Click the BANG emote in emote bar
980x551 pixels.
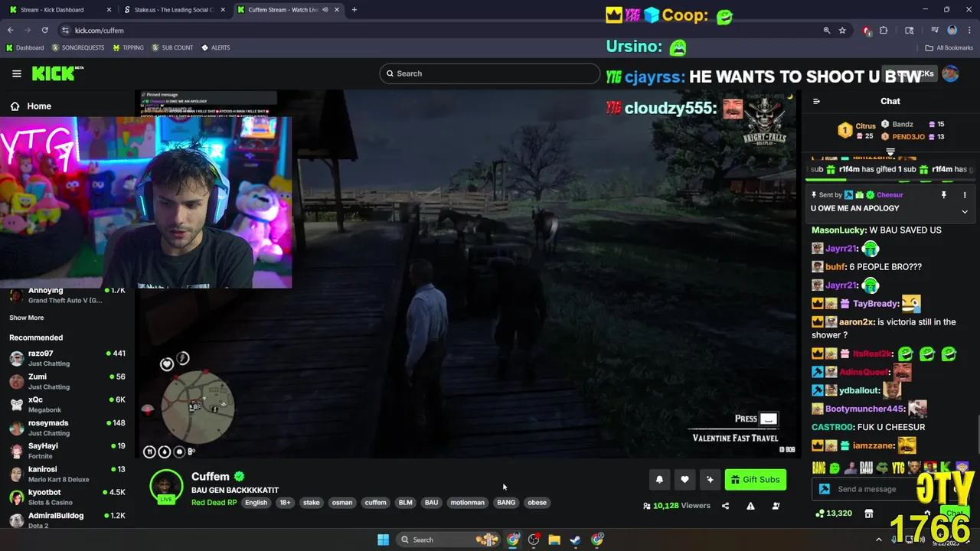click(818, 468)
